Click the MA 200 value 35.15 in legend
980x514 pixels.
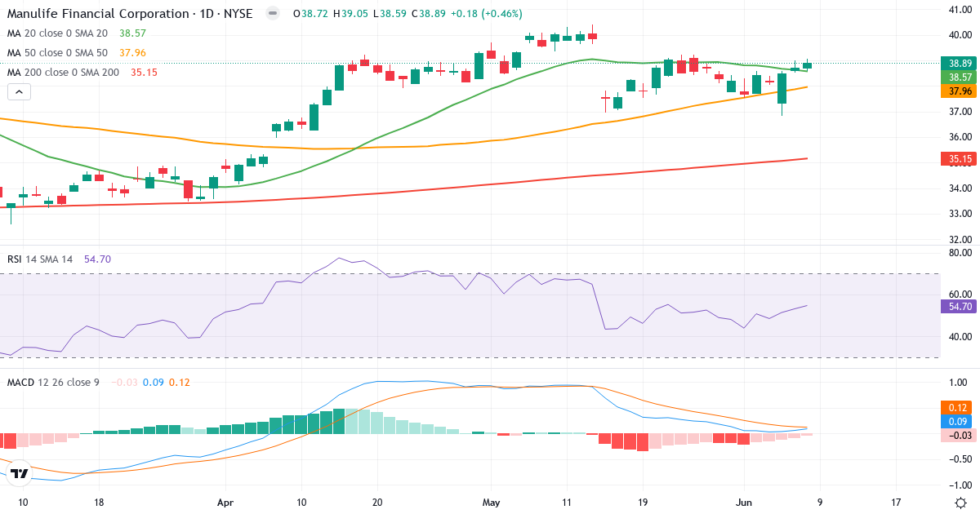click(144, 73)
